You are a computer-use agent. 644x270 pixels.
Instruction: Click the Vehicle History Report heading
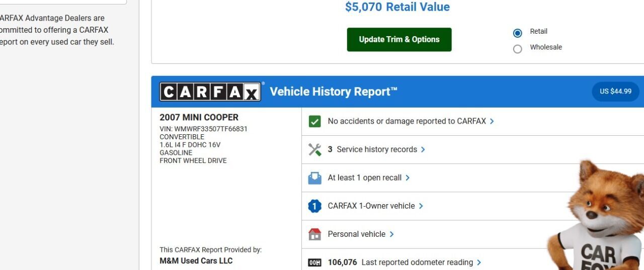(334, 92)
